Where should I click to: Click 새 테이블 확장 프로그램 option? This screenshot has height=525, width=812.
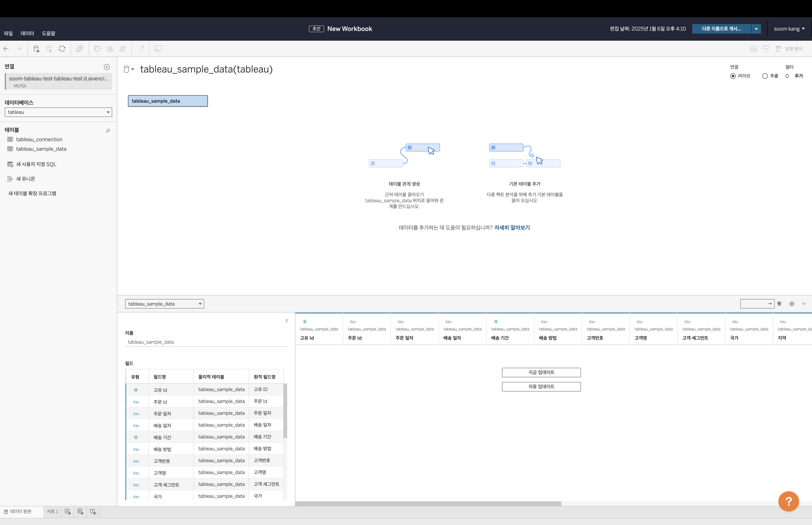pyautogui.click(x=32, y=193)
